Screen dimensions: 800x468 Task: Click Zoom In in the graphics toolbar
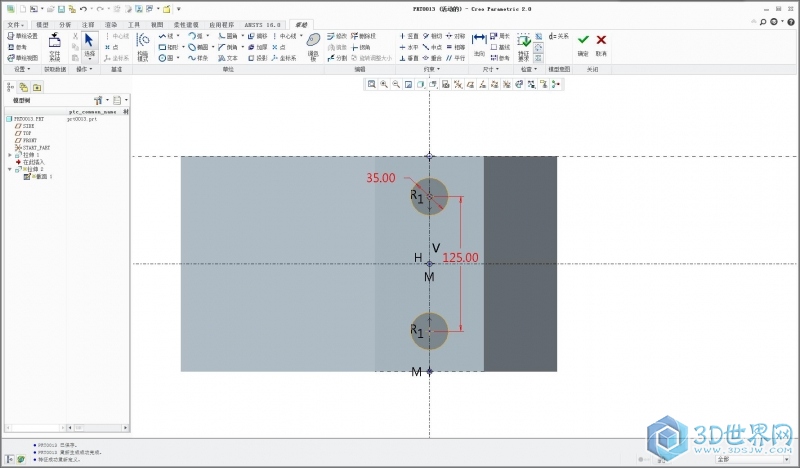coord(384,84)
